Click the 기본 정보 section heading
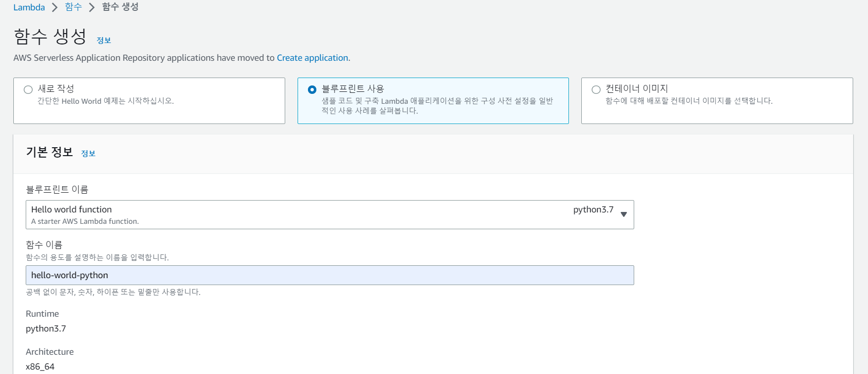 49,152
